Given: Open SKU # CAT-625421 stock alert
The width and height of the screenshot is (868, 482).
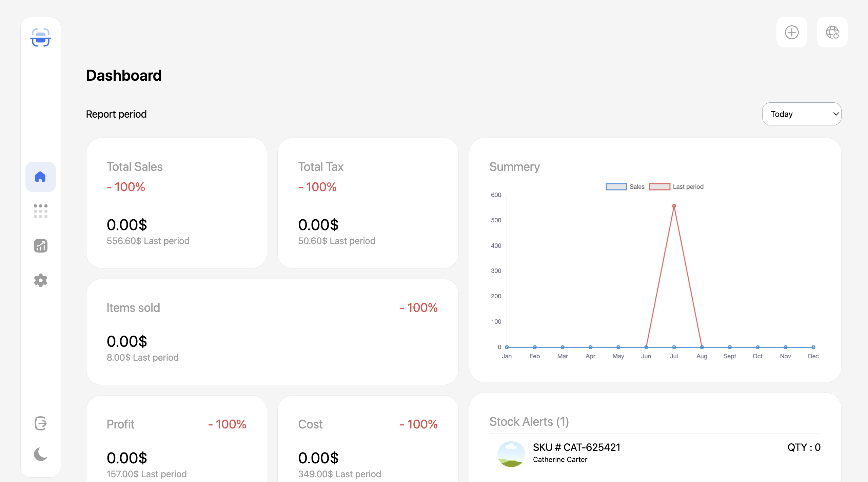Looking at the screenshot, I should click(576, 447).
